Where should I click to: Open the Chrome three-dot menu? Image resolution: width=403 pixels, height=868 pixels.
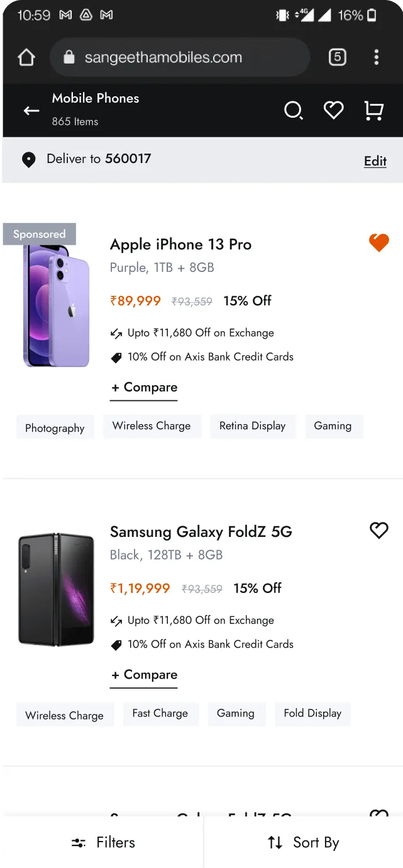[376, 57]
